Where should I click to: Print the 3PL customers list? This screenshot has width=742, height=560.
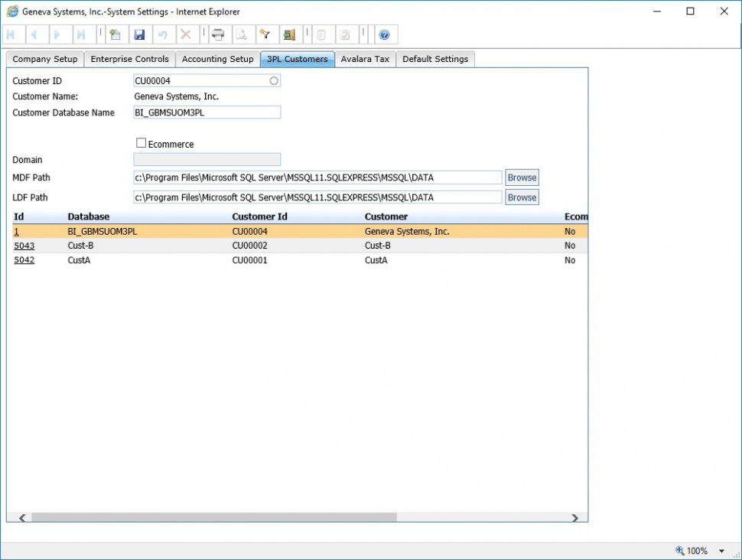pos(216,34)
